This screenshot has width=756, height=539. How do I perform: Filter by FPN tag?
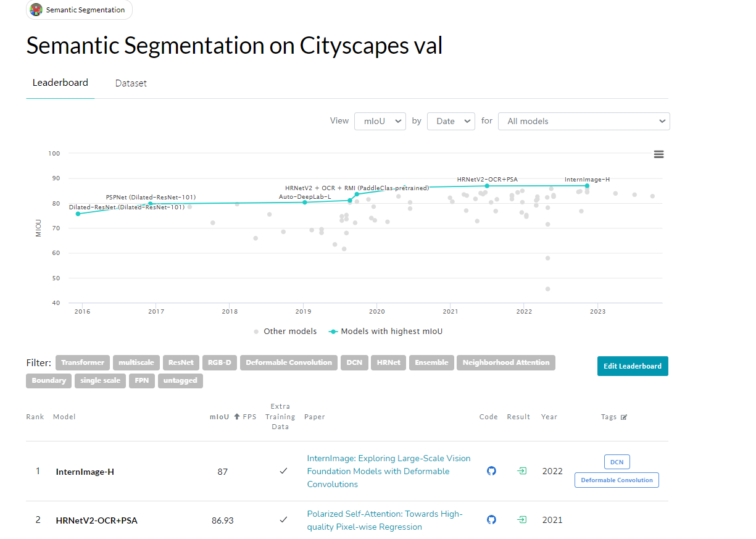click(x=142, y=380)
